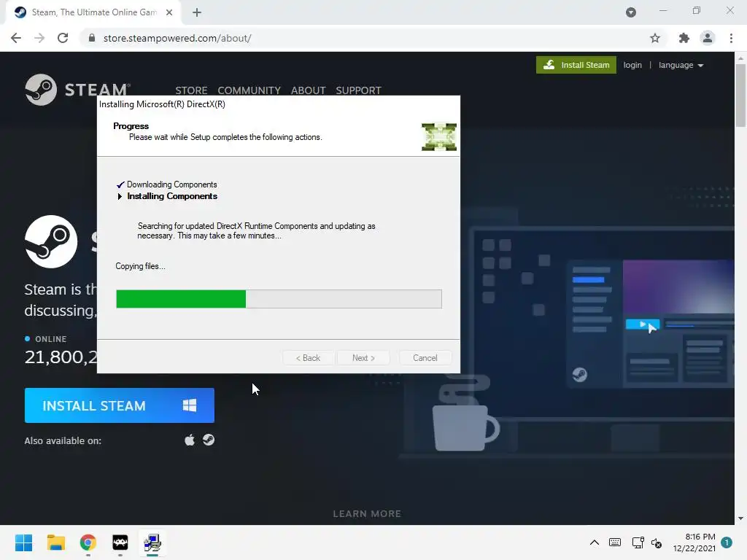
Task: Click the blue INSTALL STEAM button
Action: pyautogui.click(x=119, y=405)
